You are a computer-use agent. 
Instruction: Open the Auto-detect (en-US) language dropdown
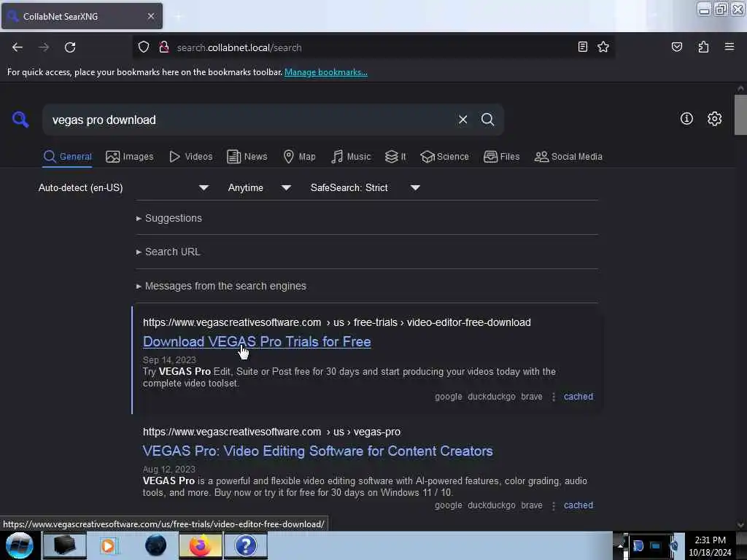point(124,187)
